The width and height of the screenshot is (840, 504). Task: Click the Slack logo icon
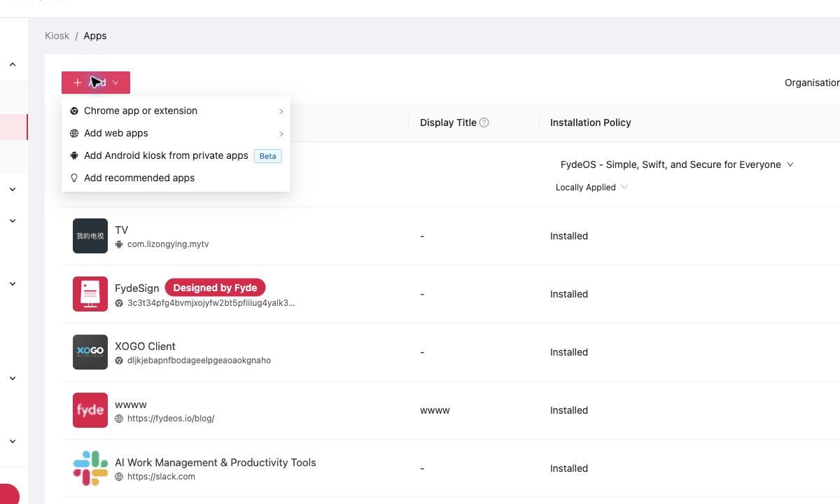tap(90, 468)
